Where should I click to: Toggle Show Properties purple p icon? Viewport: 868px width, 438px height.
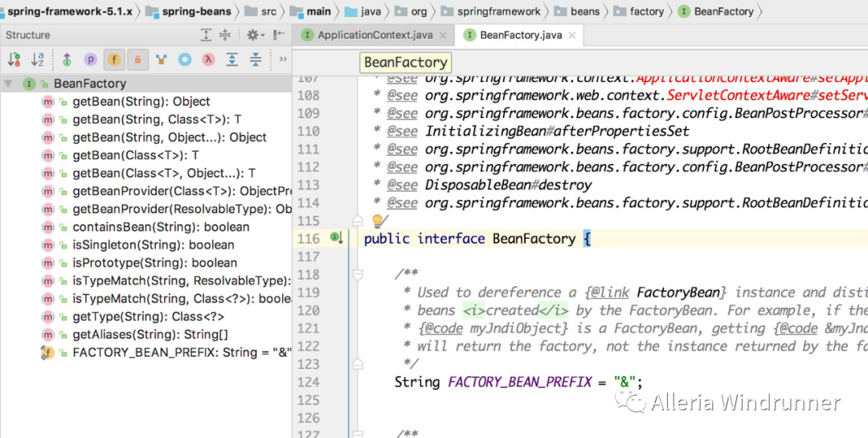[x=90, y=59]
